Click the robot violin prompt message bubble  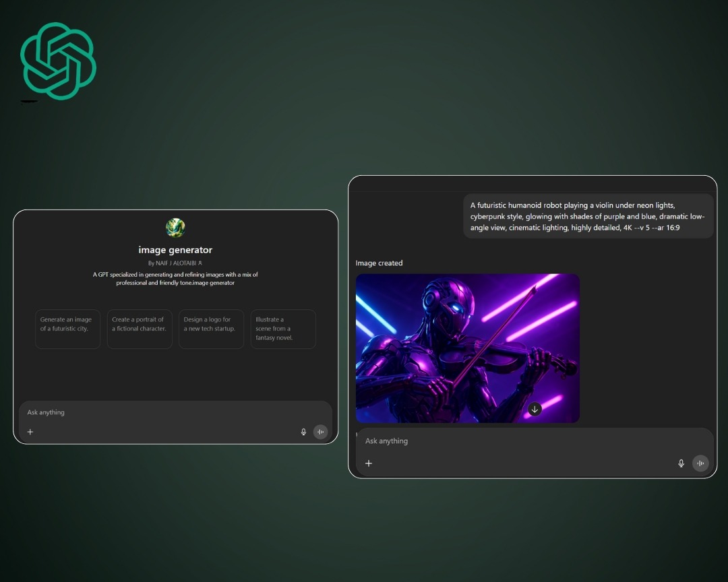tap(588, 216)
